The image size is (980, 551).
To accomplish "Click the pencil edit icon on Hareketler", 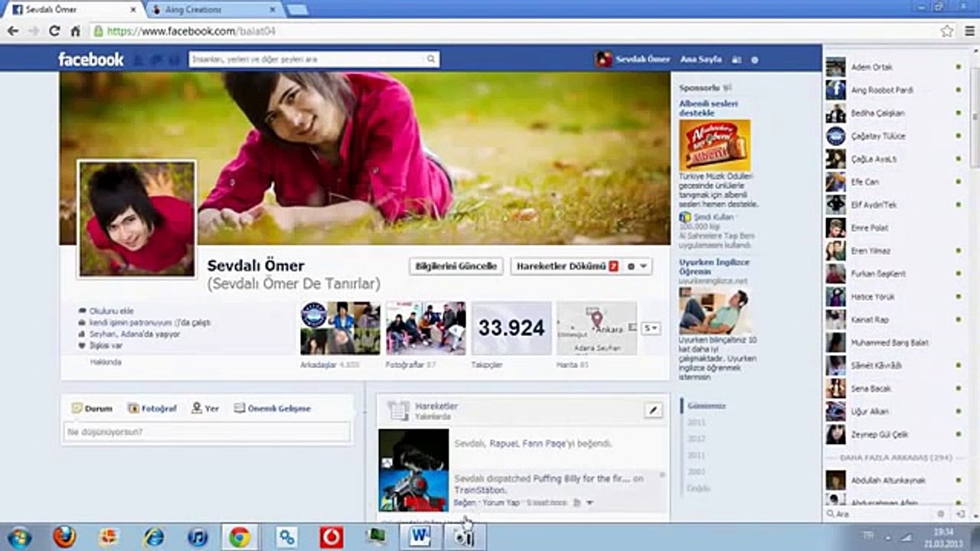I will [653, 410].
